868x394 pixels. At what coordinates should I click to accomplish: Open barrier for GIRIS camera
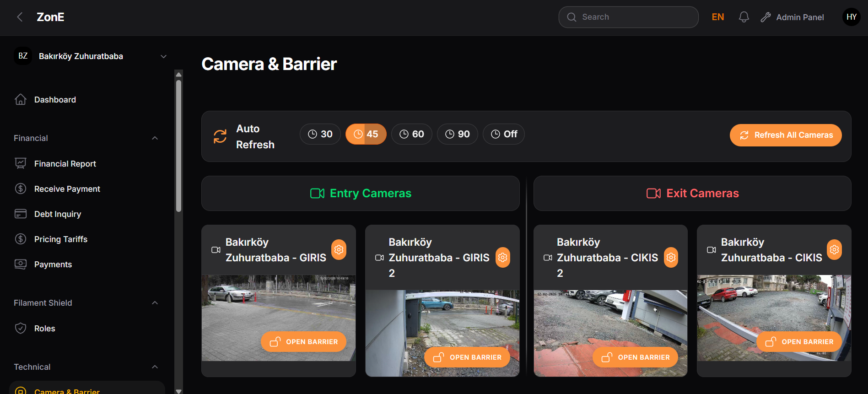tap(303, 342)
